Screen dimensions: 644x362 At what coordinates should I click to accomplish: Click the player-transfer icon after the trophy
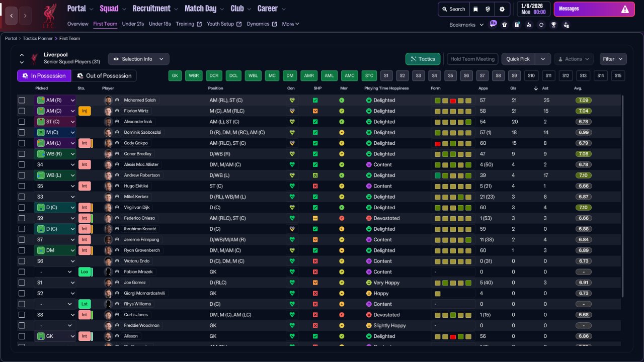tap(567, 25)
